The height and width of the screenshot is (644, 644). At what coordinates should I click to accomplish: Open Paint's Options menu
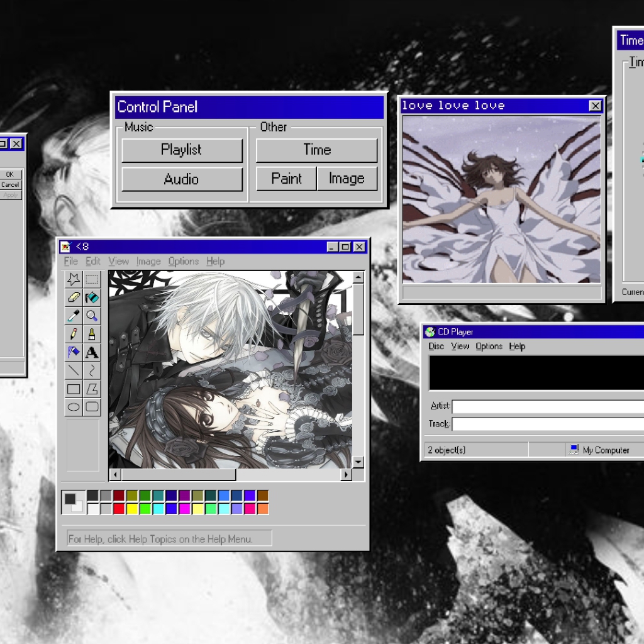pyautogui.click(x=183, y=261)
